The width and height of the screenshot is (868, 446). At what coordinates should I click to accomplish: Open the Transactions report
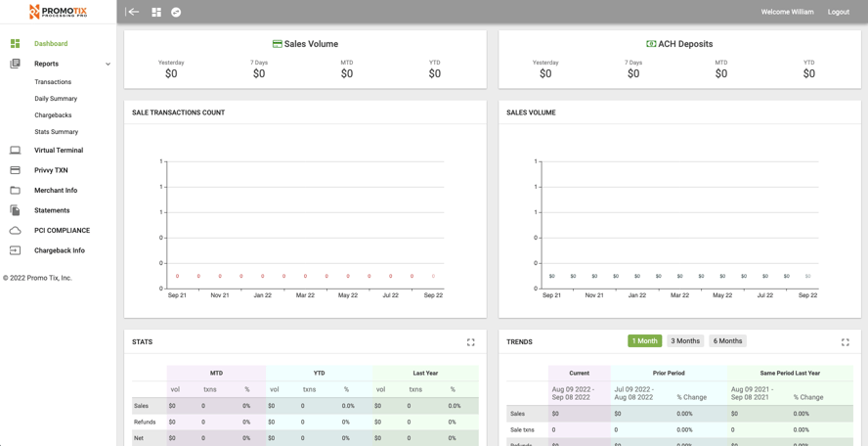53,82
